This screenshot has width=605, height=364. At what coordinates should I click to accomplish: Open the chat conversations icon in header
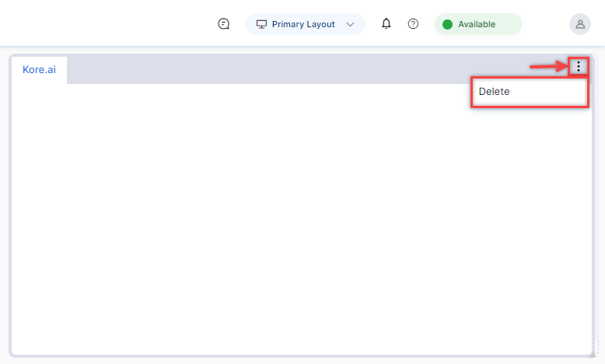224,24
